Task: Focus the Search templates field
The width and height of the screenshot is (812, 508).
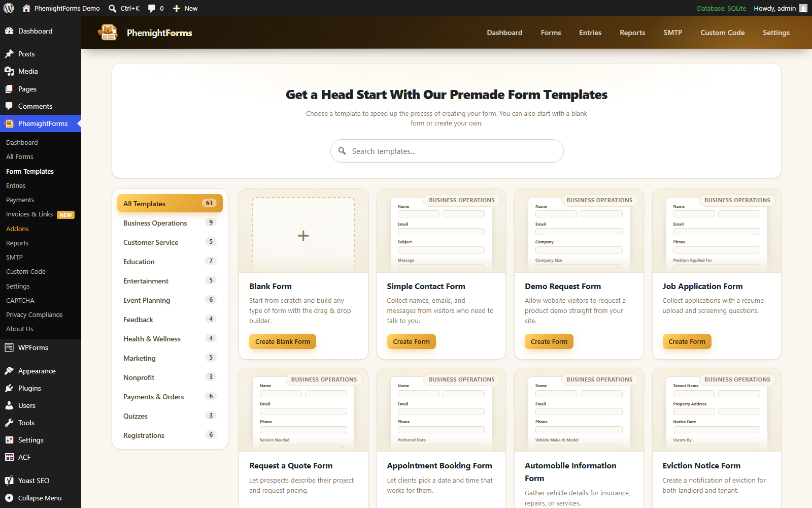Action: click(x=447, y=151)
